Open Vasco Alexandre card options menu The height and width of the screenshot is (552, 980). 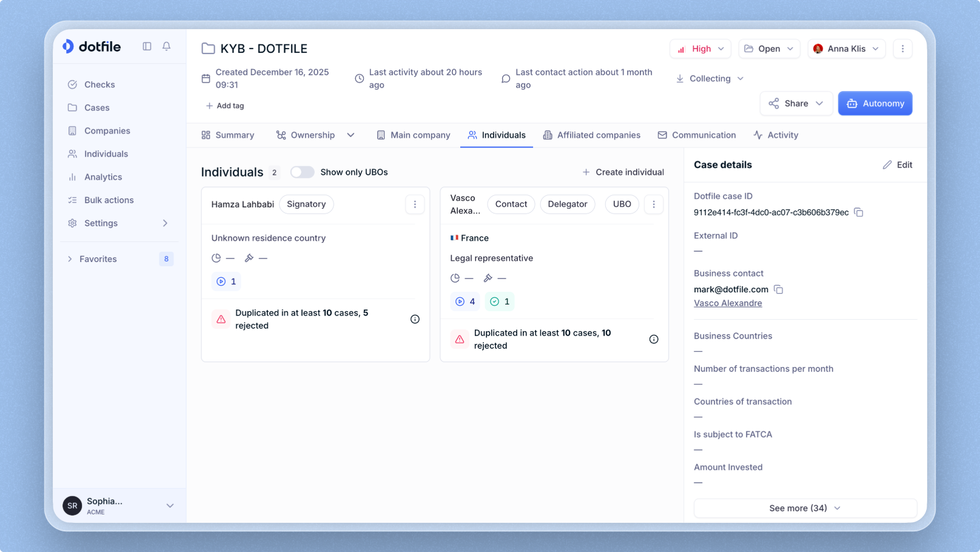point(654,204)
